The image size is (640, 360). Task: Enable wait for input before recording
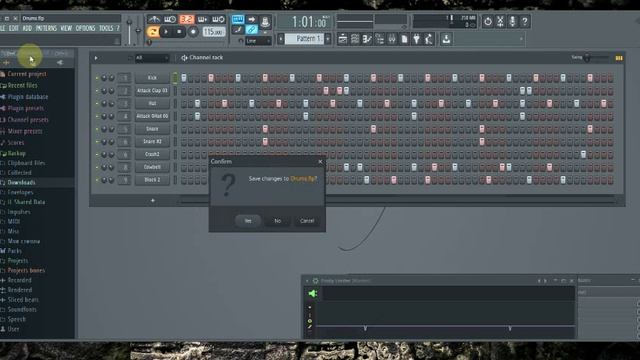pos(170,19)
